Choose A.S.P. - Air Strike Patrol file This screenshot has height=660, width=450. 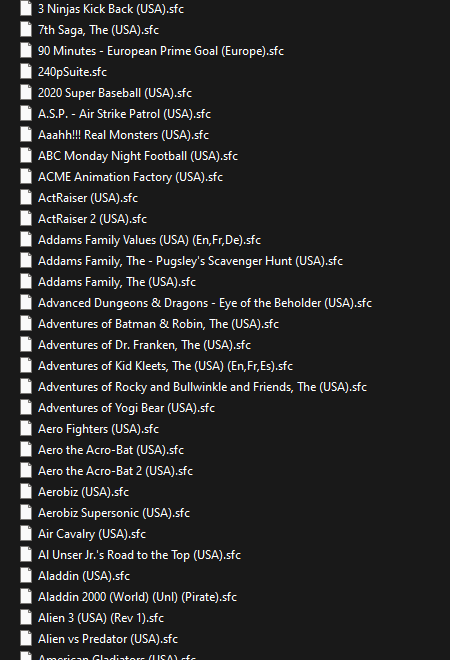click(124, 114)
